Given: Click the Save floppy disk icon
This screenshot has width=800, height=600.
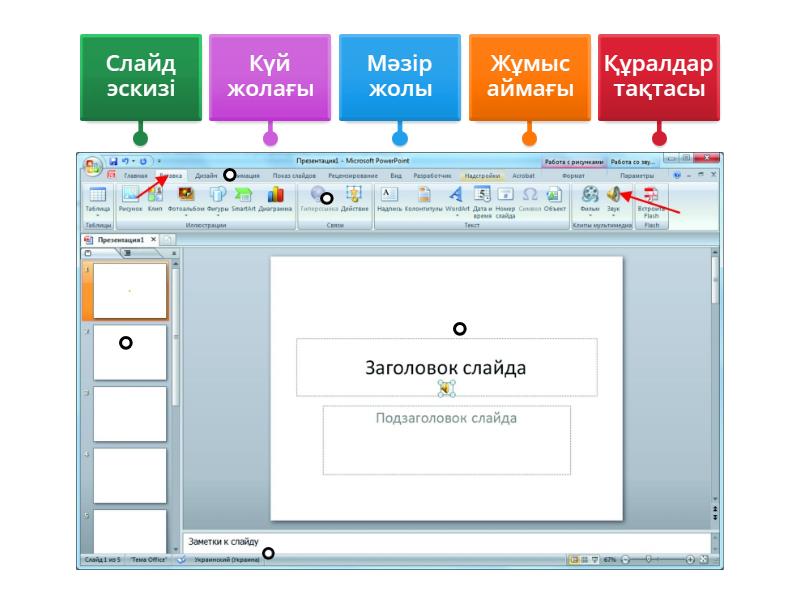Looking at the screenshot, I should tap(113, 161).
